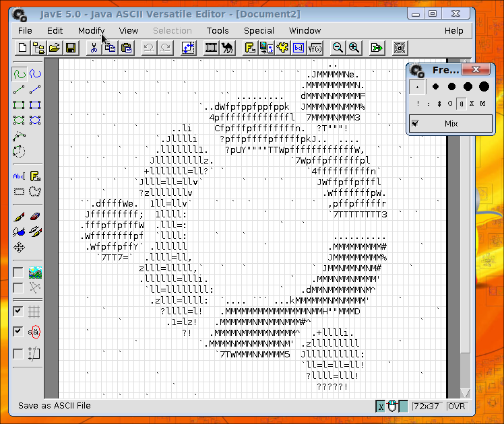Select the green freehand drawing tool
The height and width of the screenshot is (424, 504).
pos(20,74)
